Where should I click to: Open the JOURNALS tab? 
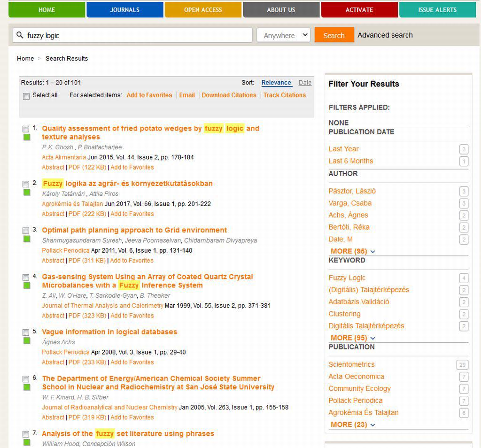pyautogui.click(x=125, y=10)
